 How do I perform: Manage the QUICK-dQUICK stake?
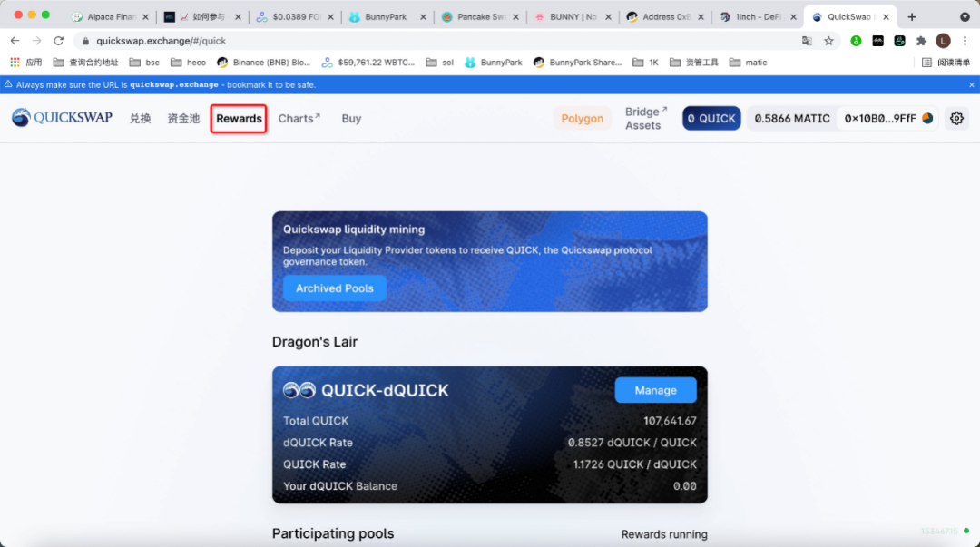(656, 390)
